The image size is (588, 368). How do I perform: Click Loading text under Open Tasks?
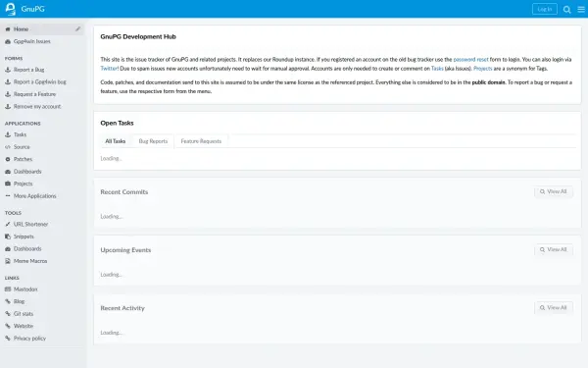(x=111, y=158)
